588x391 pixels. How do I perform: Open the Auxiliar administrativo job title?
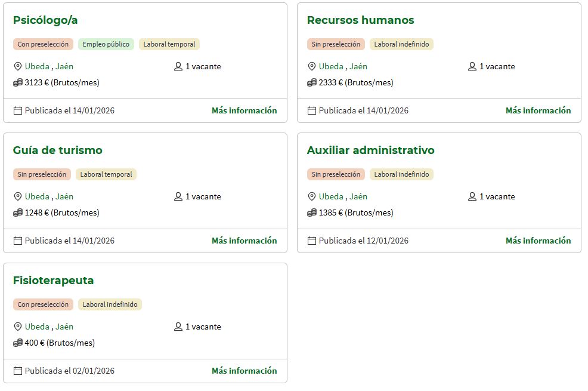(370, 150)
